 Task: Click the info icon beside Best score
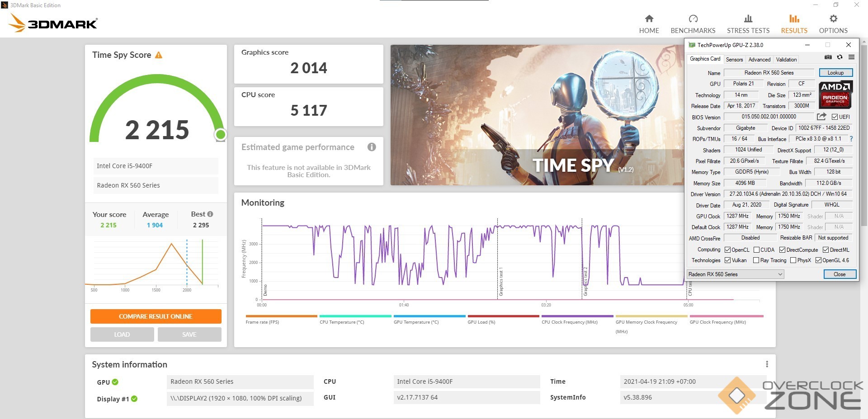coord(210,214)
